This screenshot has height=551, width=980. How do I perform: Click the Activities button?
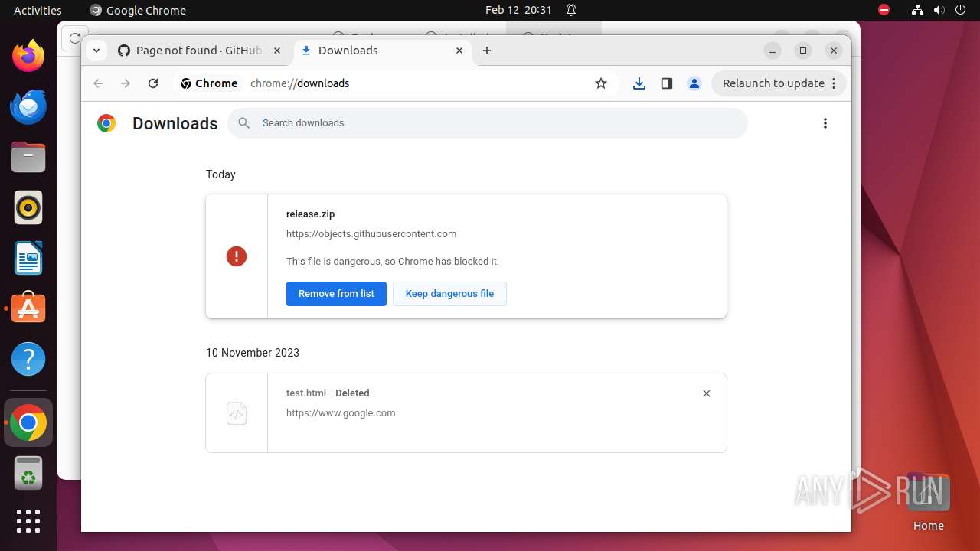38,10
